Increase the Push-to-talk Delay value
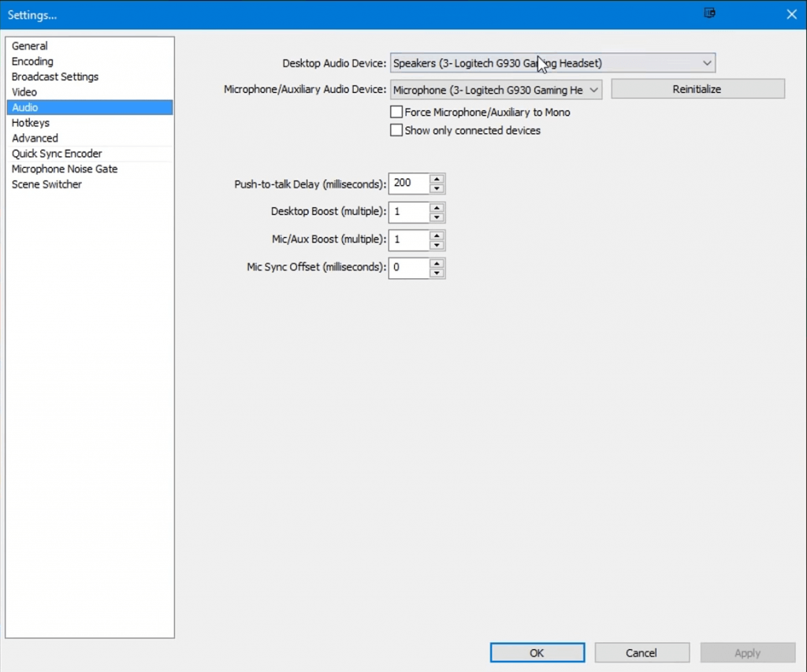Image resolution: width=807 pixels, height=672 pixels. pos(437,179)
